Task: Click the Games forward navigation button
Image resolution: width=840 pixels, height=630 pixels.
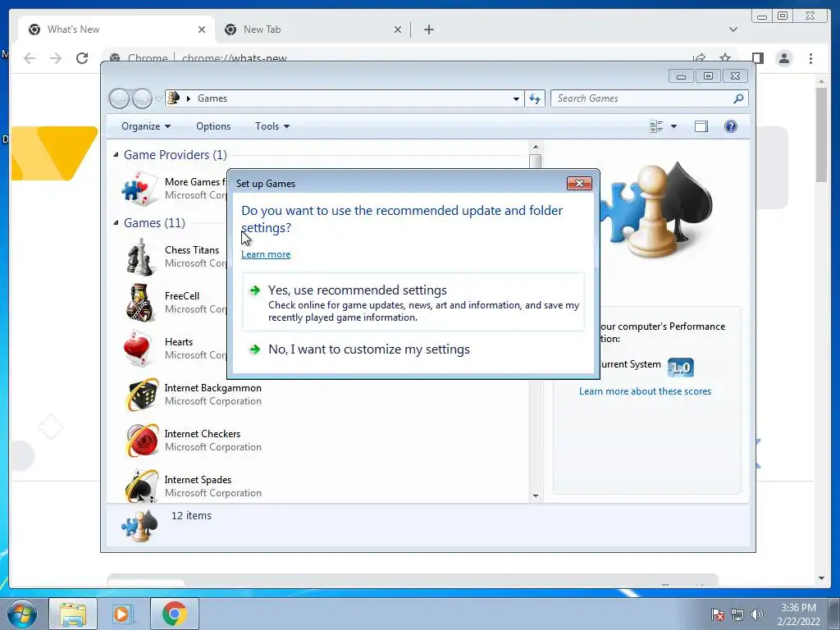Action: pos(142,98)
